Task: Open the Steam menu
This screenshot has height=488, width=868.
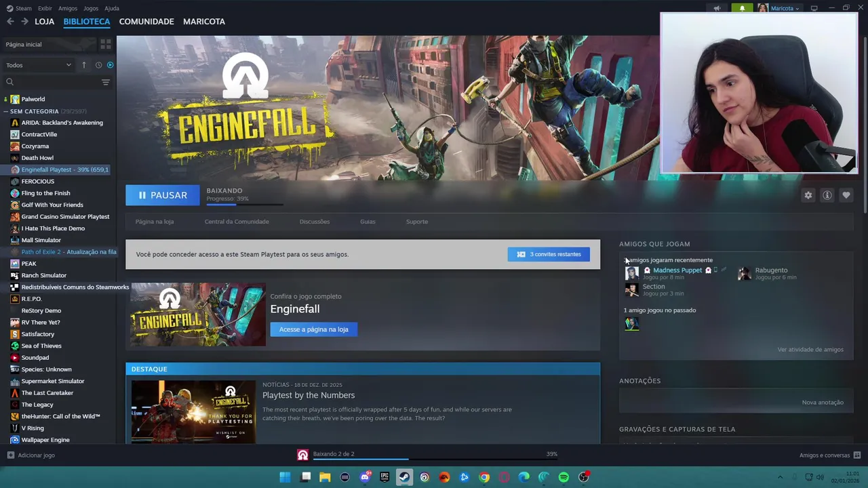Action: (19, 8)
